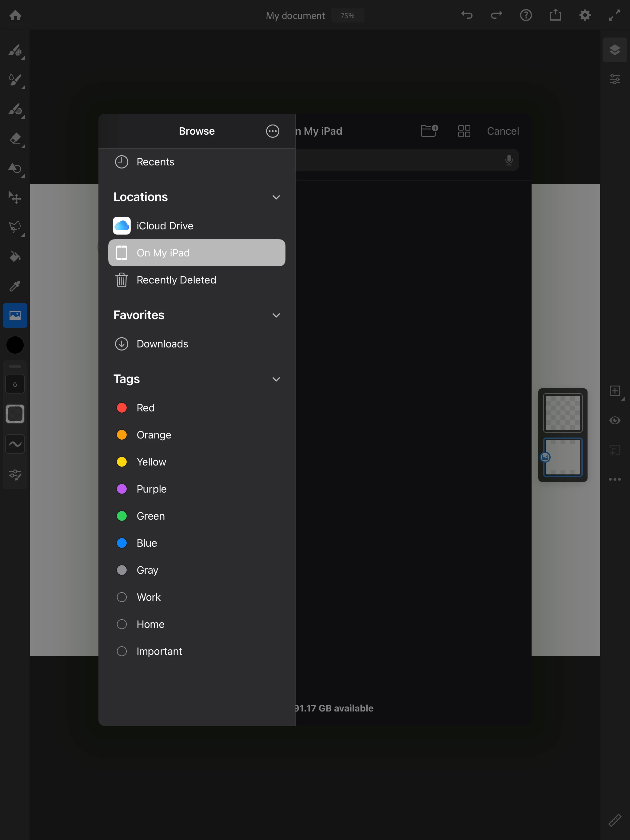Select the Paint Bucket fill tool
Screen dimensions: 630x840
(15, 257)
